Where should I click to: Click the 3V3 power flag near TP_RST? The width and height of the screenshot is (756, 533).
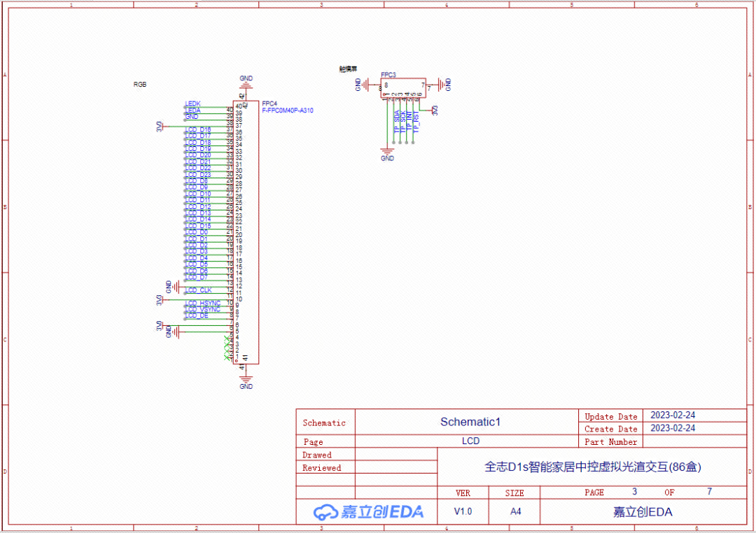(x=434, y=111)
